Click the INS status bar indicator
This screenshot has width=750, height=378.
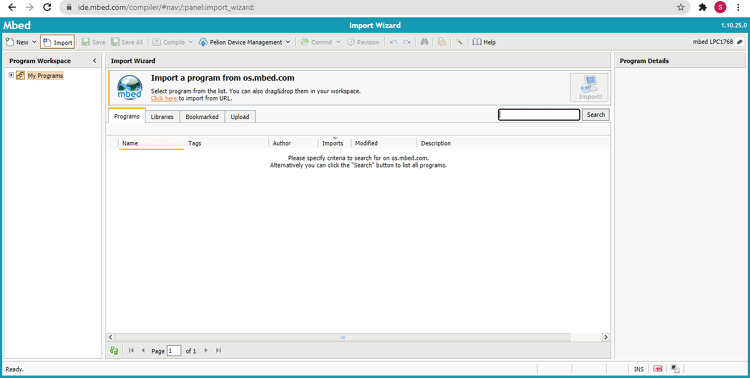click(639, 369)
